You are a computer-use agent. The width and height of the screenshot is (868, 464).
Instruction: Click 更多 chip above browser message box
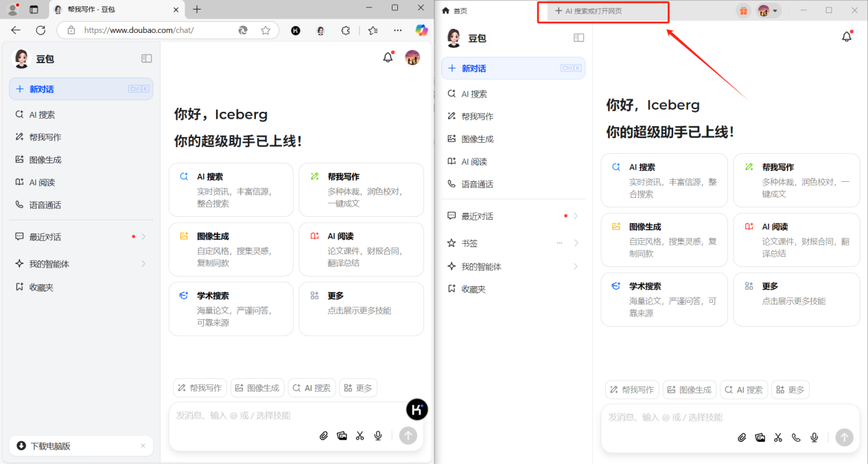coord(358,388)
